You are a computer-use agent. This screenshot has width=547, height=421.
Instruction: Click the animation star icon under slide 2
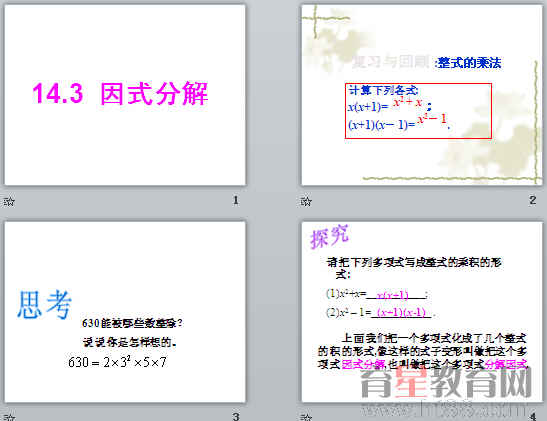pos(306,201)
